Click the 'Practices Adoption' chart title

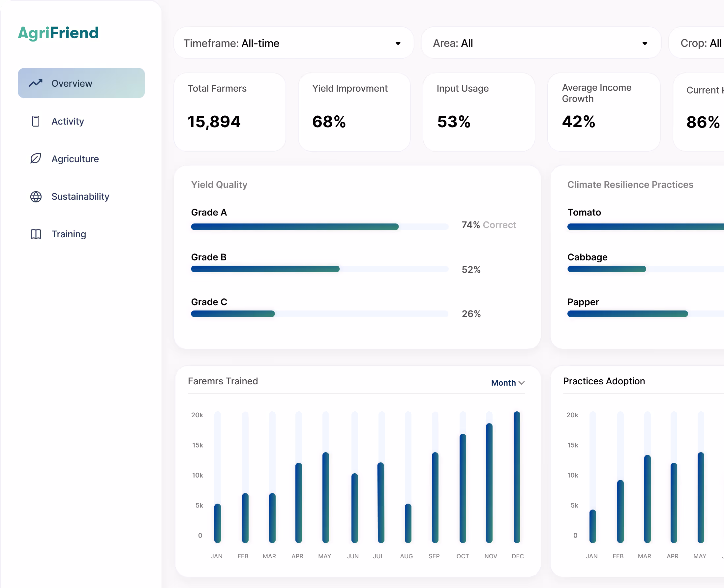pos(604,381)
